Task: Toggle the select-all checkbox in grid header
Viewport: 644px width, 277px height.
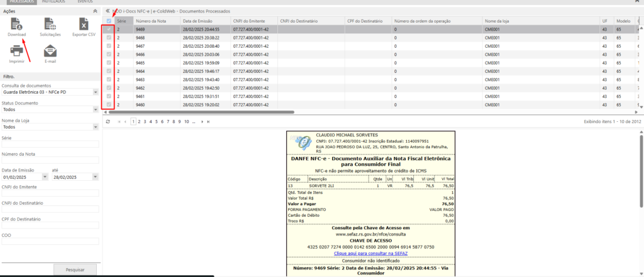Action: [109, 21]
